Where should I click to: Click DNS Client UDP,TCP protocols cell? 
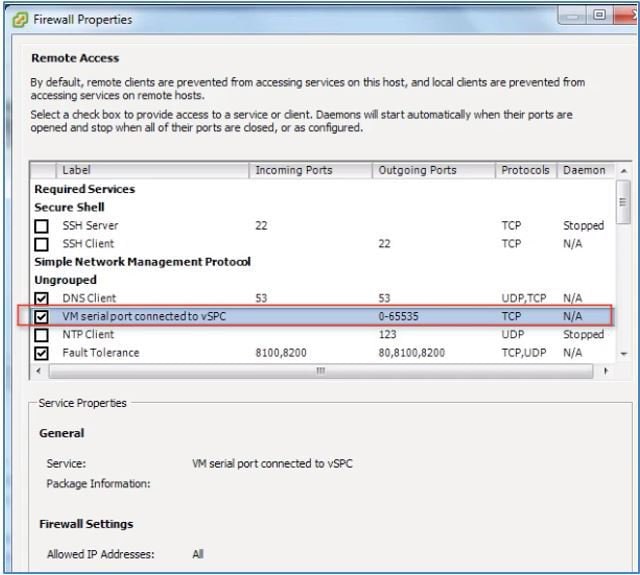524,298
